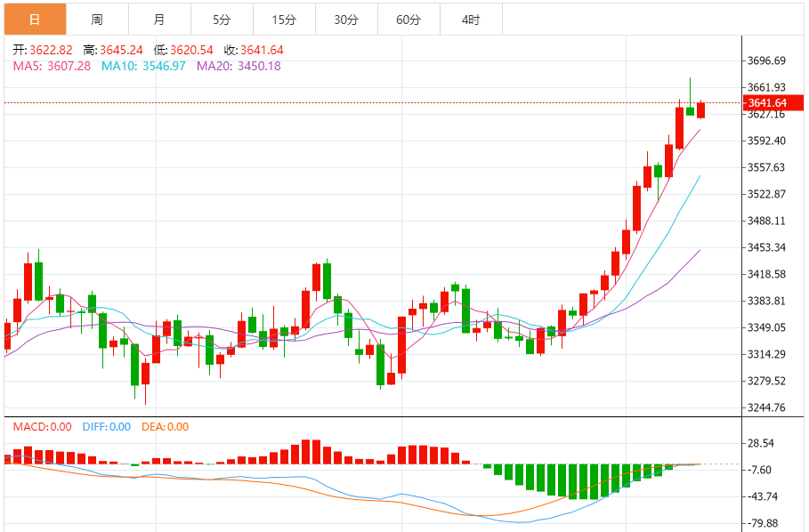Screen dimensions: 809x532
Task: Click the 3696.69 price axis label
Action: point(766,60)
